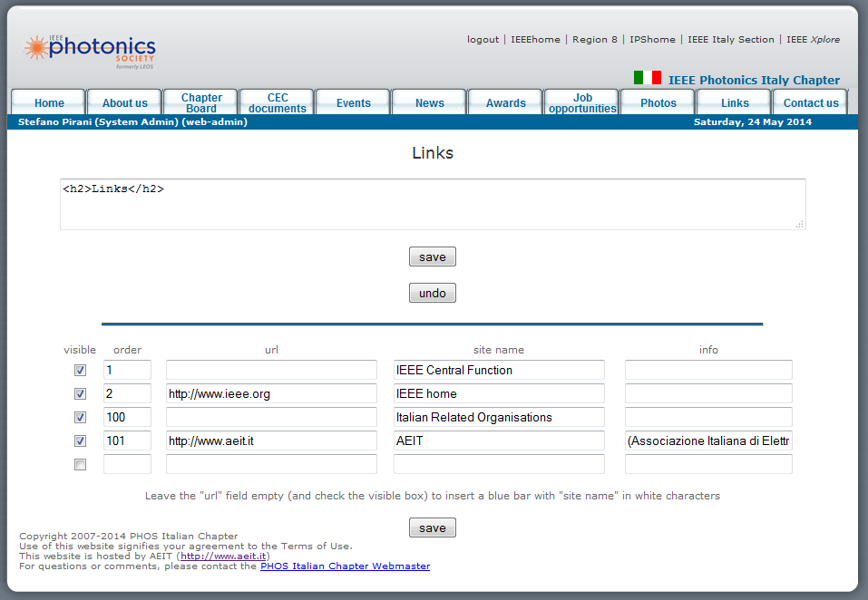
Task: Edit the IEEE Central Function site name
Action: (x=499, y=370)
